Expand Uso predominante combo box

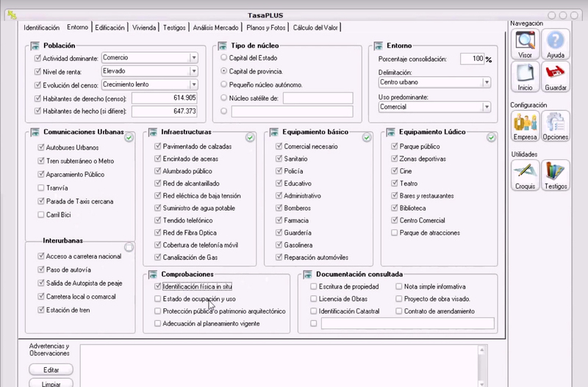click(x=487, y=107)
